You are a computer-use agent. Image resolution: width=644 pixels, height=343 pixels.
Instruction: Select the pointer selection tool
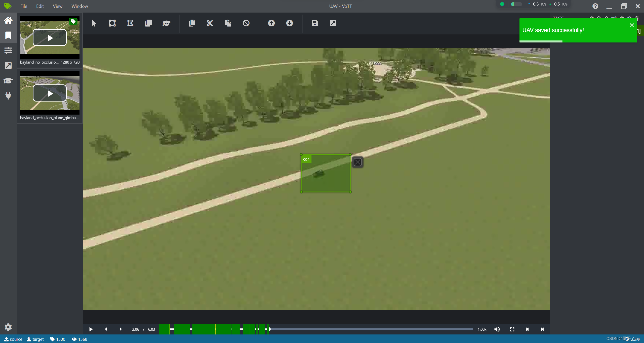pos(94,23)
